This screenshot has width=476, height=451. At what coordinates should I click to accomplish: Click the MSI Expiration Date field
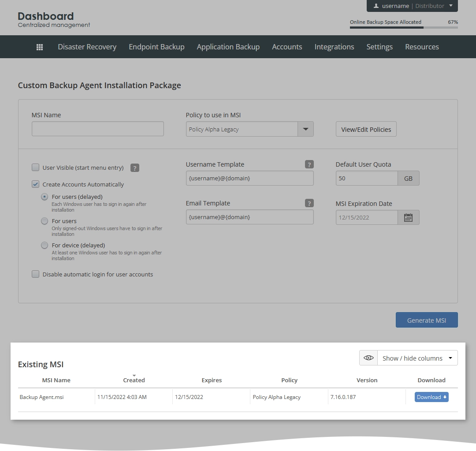tap(367, 217)
